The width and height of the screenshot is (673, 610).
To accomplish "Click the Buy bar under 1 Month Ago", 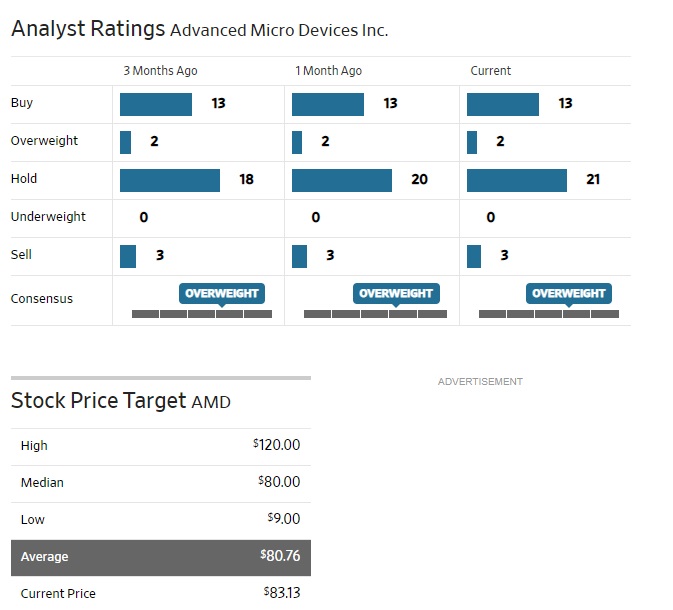I will (327, 104).
